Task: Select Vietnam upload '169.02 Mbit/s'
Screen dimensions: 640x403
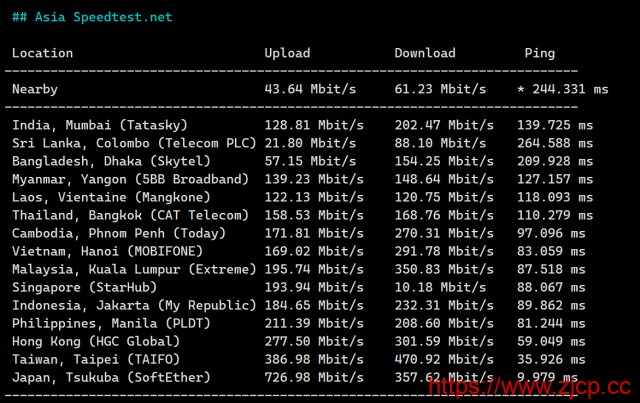Action: [314, 251]
